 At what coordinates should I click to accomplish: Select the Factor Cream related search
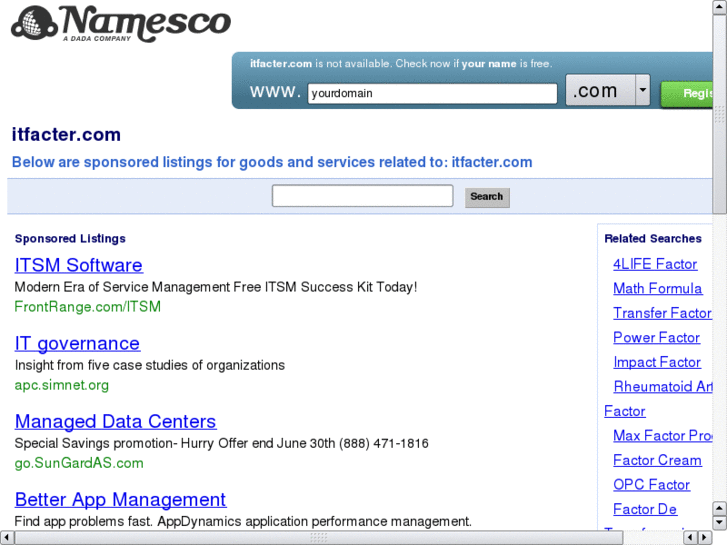coord(657,460)
